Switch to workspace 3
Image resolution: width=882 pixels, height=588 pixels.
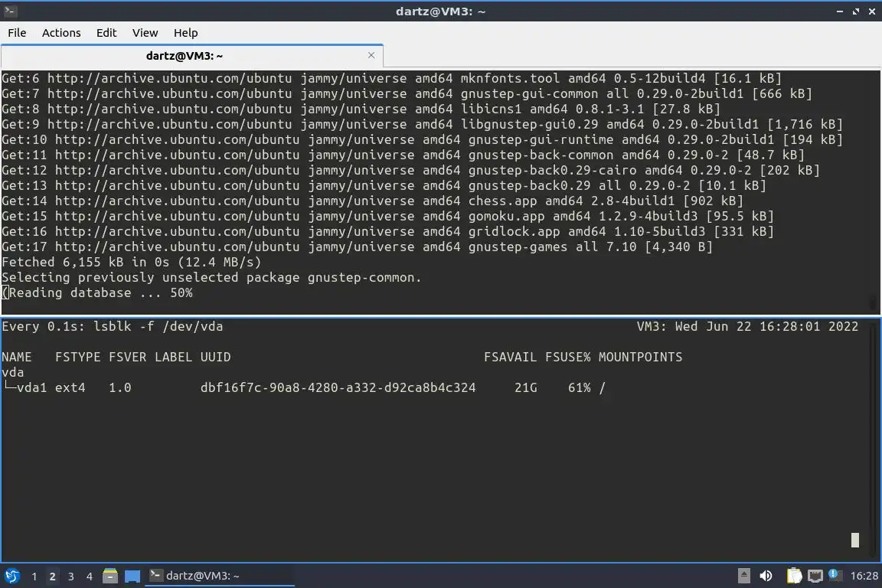click(71, 577)
